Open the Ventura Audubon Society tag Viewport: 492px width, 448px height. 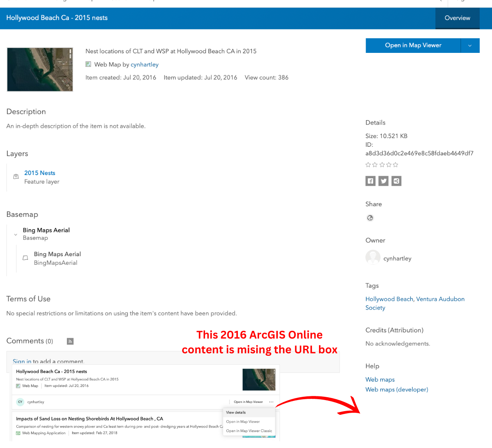[x=415, y=303]
